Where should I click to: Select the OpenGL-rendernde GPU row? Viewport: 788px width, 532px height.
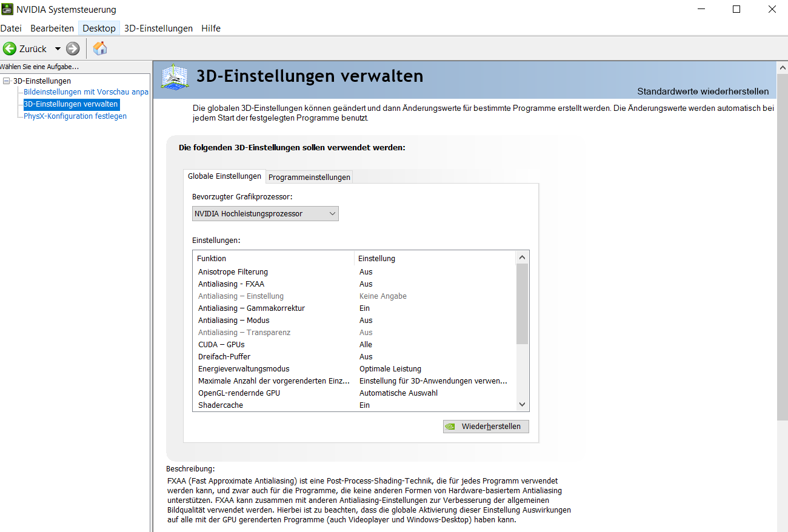tap(354, 393)
